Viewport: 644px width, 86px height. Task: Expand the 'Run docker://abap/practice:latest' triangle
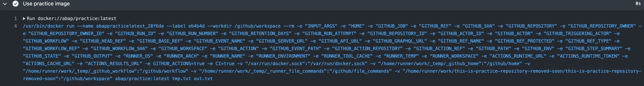pyautogui.click(x=24, y=19)
